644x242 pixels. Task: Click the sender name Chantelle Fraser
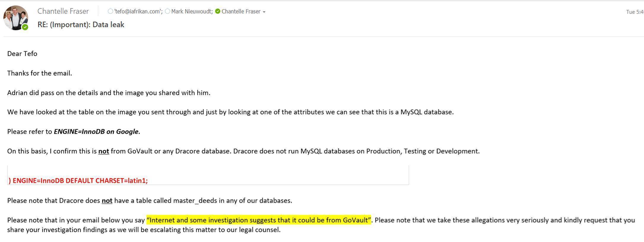click(63, 11)
